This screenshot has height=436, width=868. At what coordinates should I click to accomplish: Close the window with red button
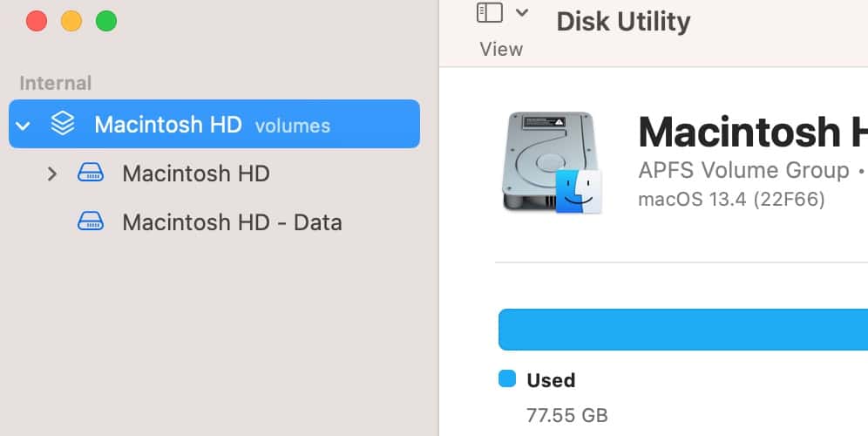click(37, 21)
